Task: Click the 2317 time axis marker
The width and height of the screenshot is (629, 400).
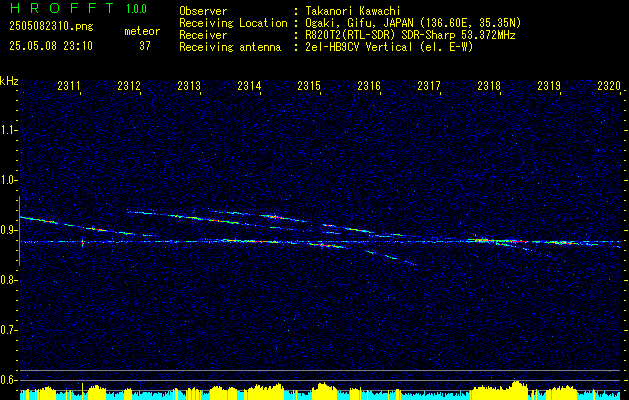Action: click(x=429, y=85)
